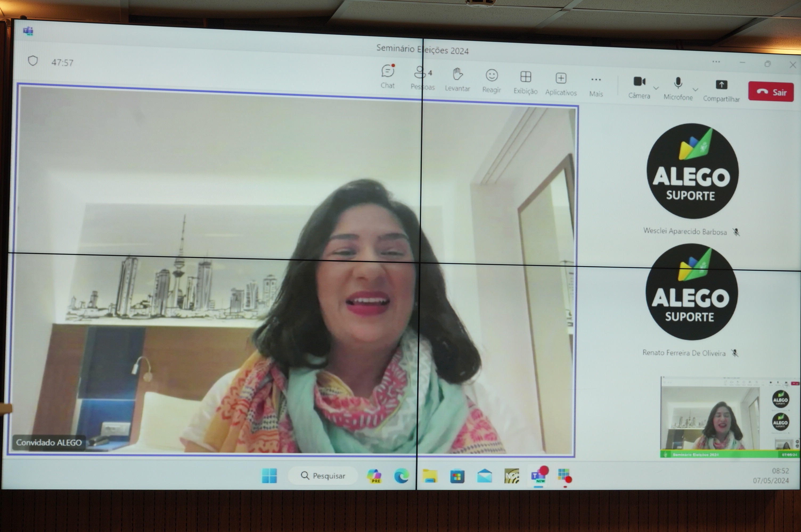Open Microsoft Edge from the taskbar
The width and height of the screenshot is (801, 532).
coord(401,476)
